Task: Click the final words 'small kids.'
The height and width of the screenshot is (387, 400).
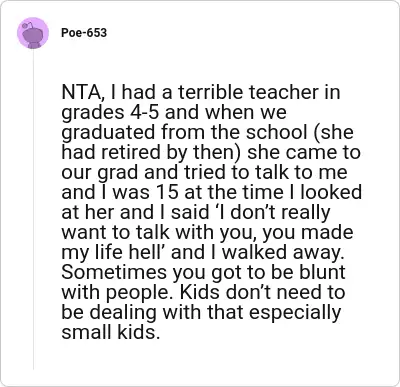Action: (109, 332)
